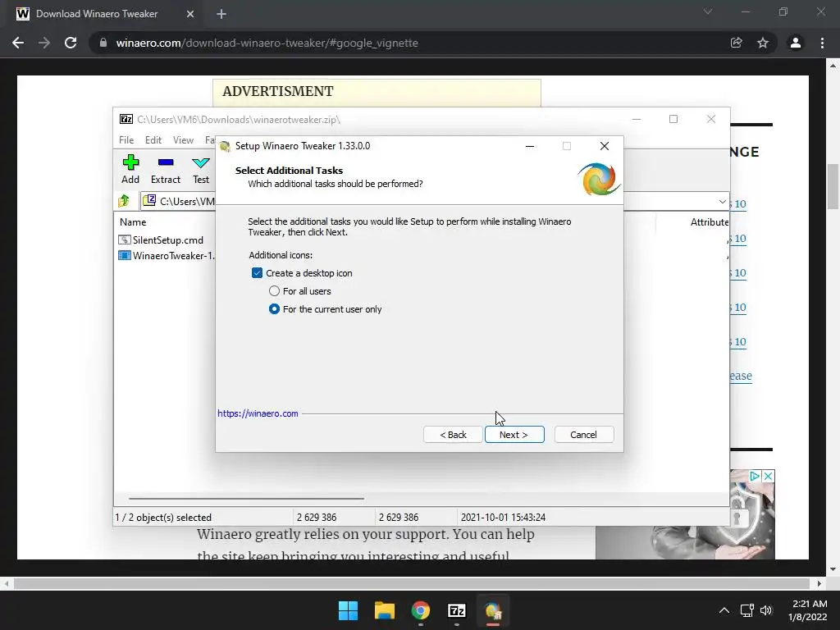Click the taskbar clock and date
This screenshot has height=630, width=840.
click(x=809, y=610)
